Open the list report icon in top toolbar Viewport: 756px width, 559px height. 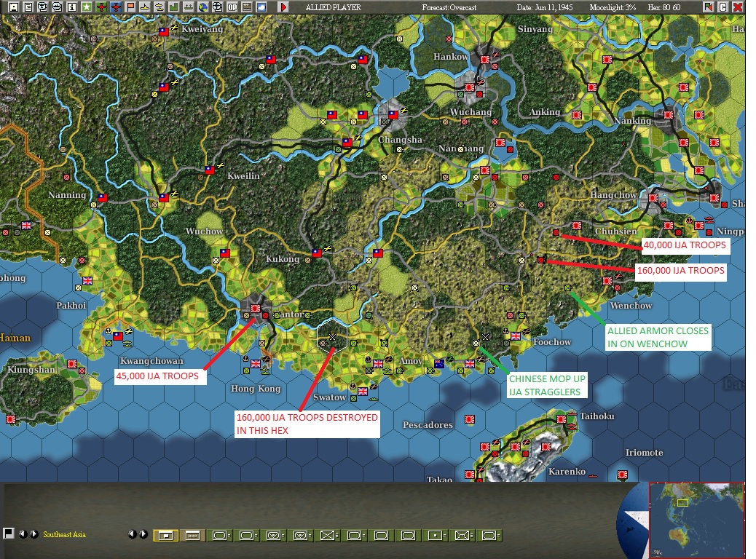click(x=28, y=7)
